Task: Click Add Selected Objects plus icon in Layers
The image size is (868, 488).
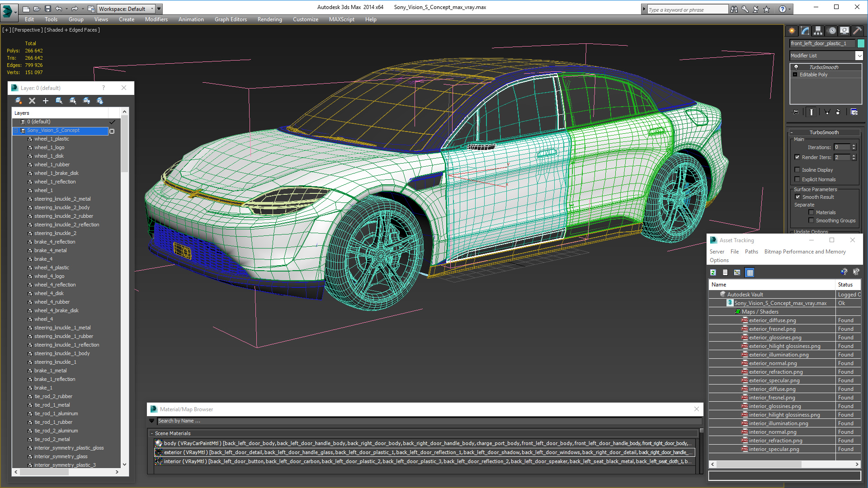Action: pyautogui.click(x=46, y=101)
